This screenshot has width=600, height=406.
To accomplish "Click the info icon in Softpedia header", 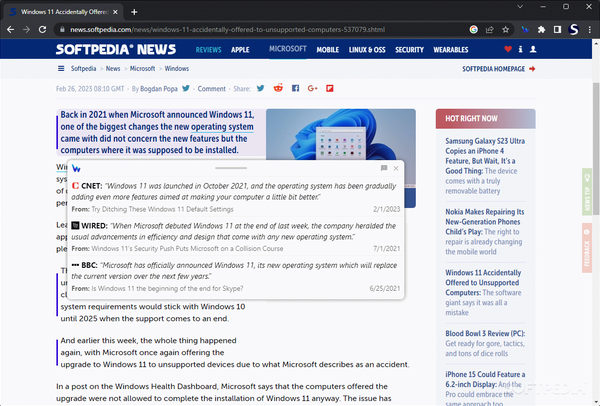I will pos(520,49).
